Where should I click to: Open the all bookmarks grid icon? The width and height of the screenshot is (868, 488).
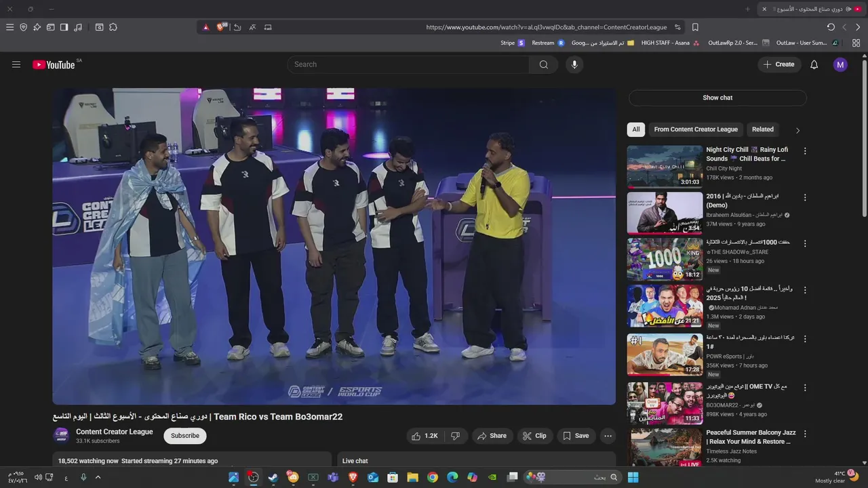click(x=856, y=43)
